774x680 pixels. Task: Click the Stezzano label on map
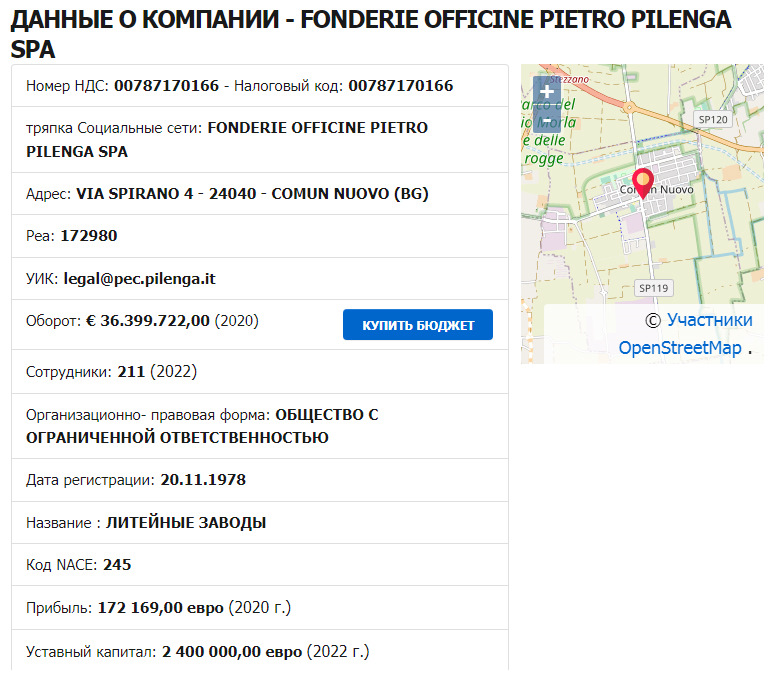pyautogui.click(x=569, y=79)
